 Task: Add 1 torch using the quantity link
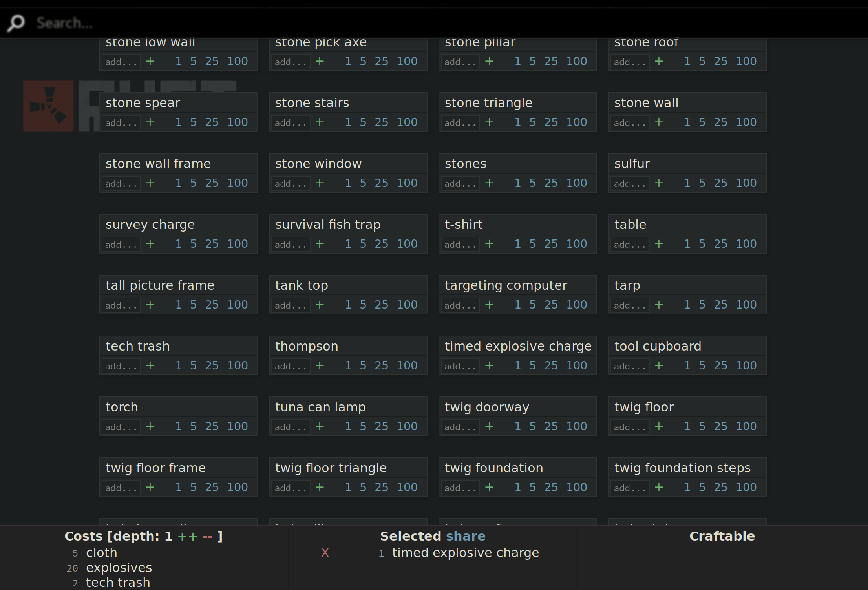[178, 426]
